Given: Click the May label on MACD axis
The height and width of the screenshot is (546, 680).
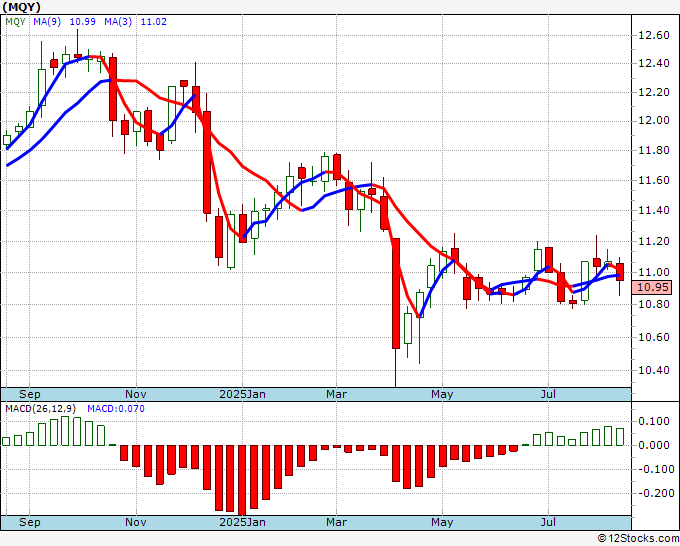Looking at the screenshot, I should pos(442,522).
